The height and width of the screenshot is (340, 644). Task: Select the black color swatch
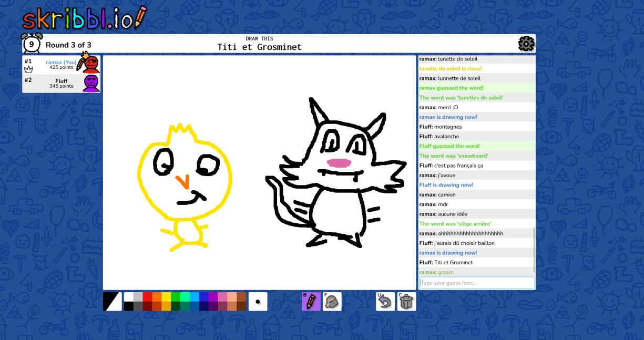pos(128,306)
